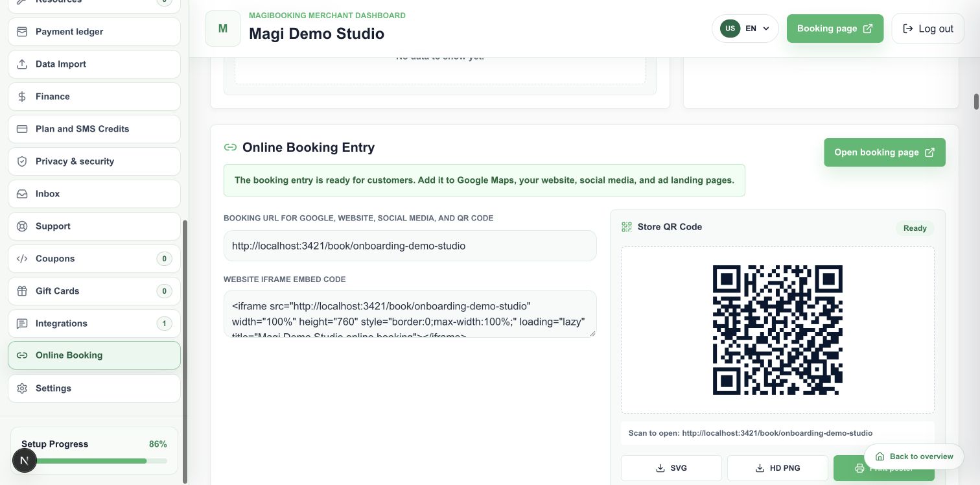The image size is (980, 485).
Task: Click the Next.js N badge at bottom left
Action: point(25,461)
